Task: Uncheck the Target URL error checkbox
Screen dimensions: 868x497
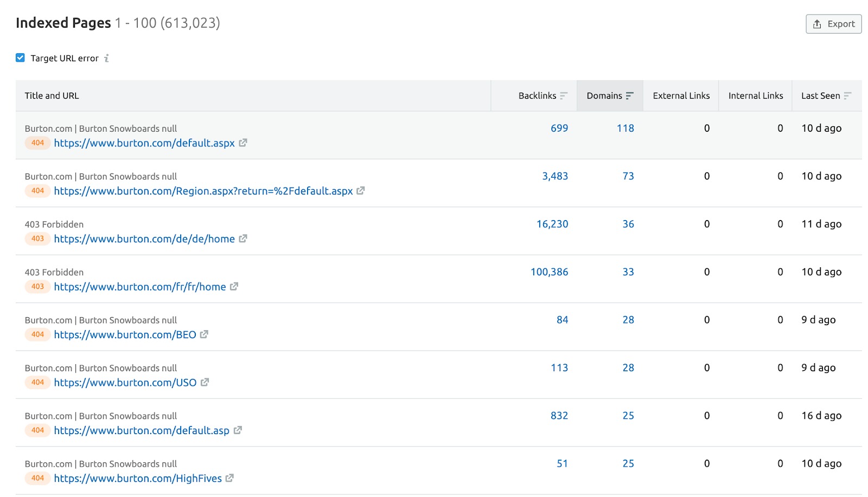Action: [x=20, y=57]
